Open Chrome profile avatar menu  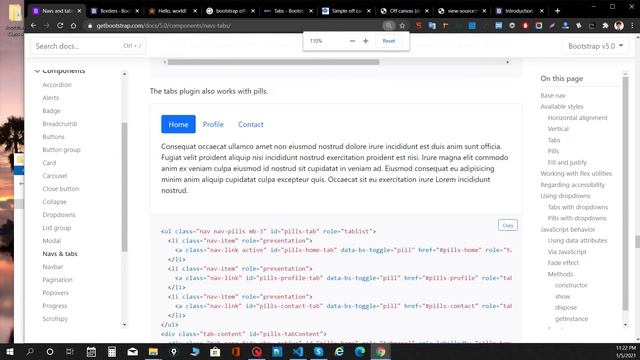[619, 25]
